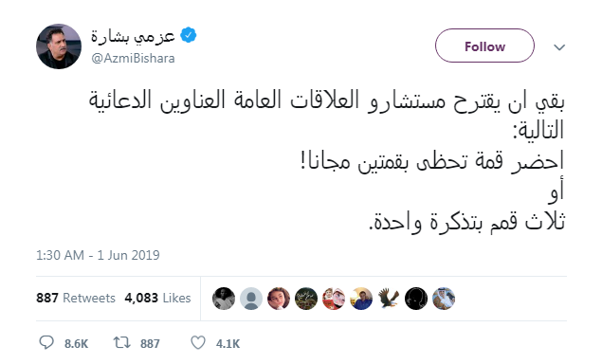This screenshot has width=602, height=364.
Task: Like the tweet with the heart icon
Action: [198, 342]
